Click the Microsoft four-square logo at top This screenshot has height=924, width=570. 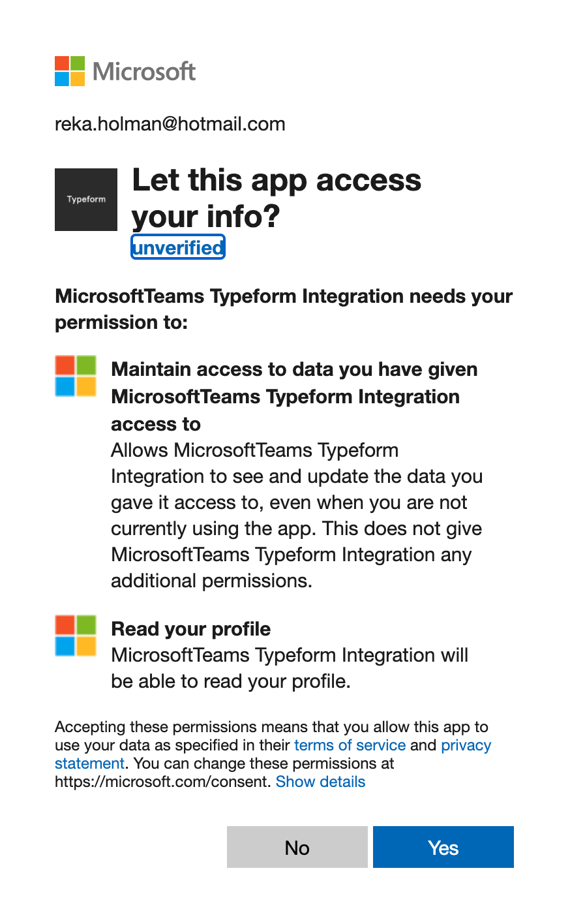click(x=70, y=71)
